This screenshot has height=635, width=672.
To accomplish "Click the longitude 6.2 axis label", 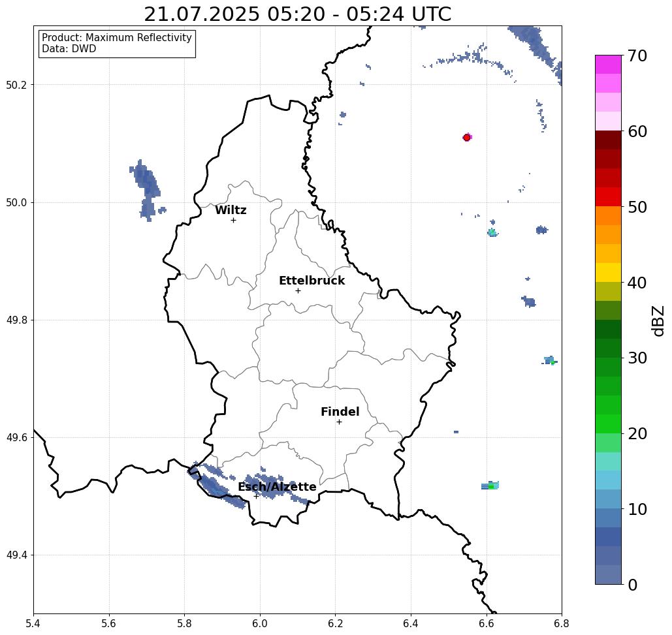I will click(335, 623).
